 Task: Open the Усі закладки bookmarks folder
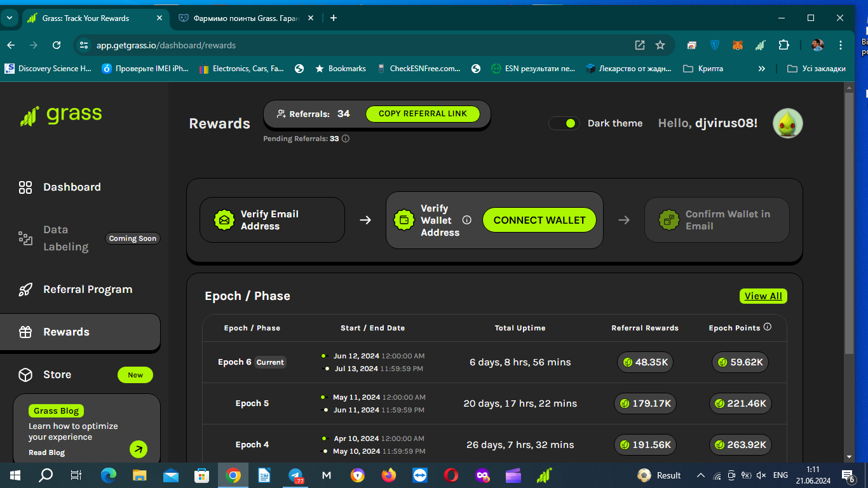tap(817, 69)
